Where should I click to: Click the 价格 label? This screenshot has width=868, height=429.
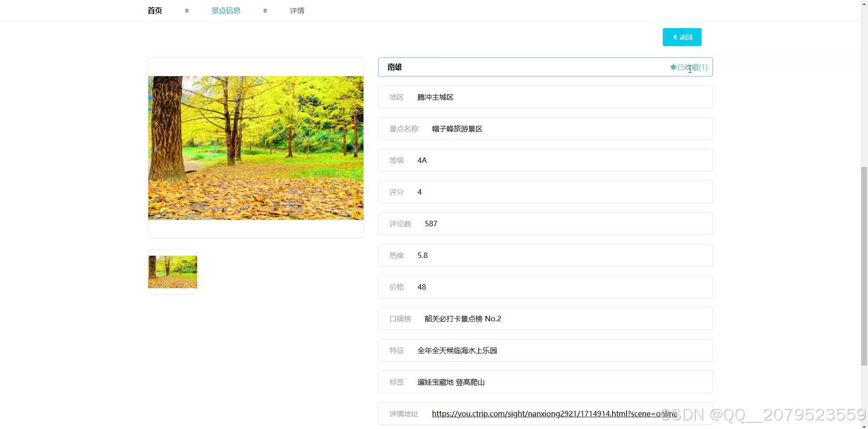tap(396, 287)
